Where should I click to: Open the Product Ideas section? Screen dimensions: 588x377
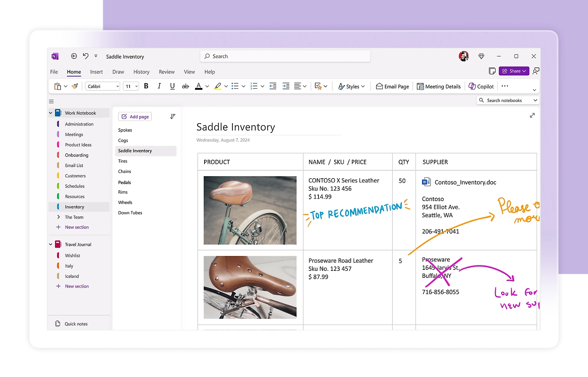(x=79, y=144)
